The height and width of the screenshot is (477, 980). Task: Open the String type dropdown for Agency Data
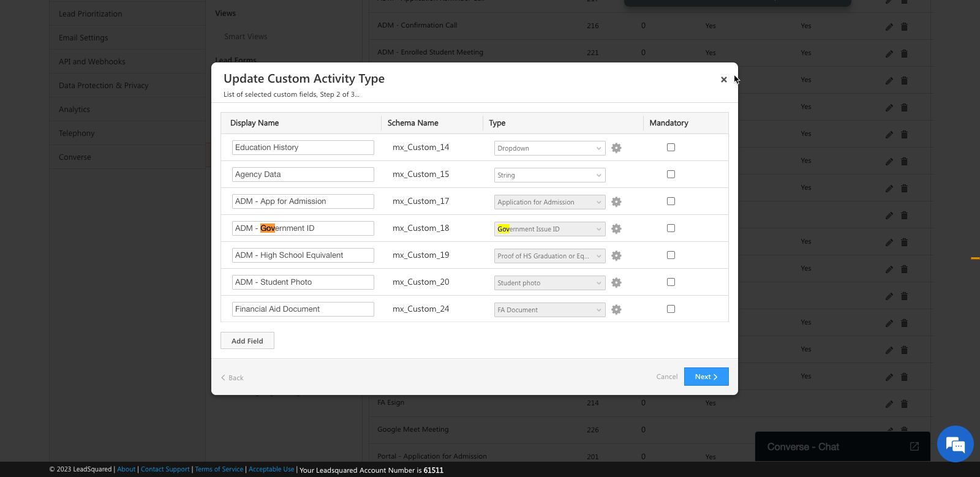tap(549, 175)
